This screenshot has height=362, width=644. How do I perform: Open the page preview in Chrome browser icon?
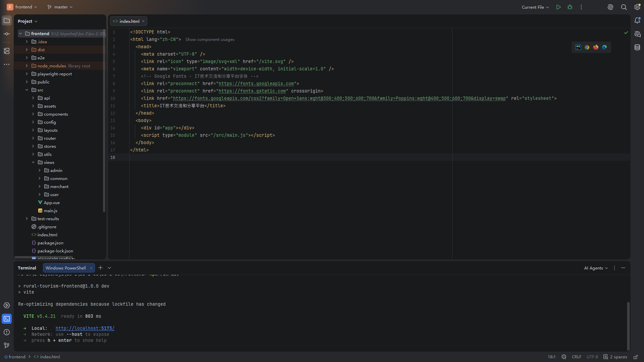(587, 47)
